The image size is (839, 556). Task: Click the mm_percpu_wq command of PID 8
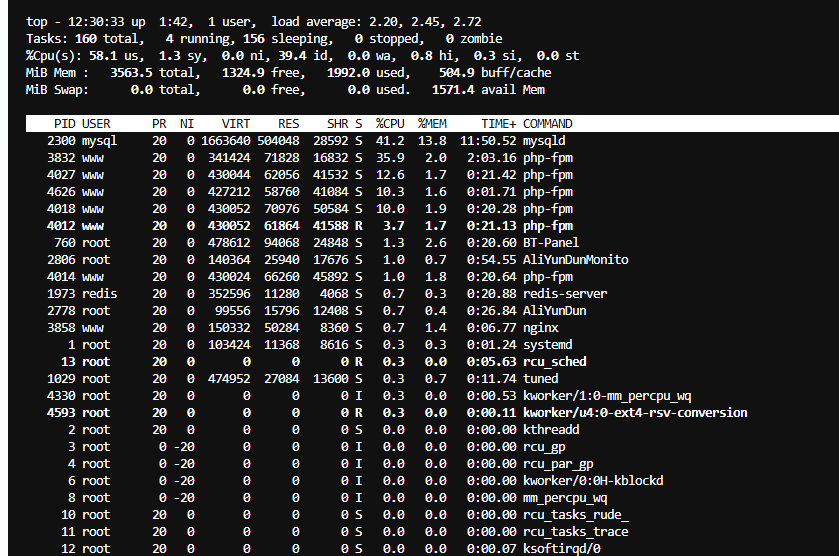(565, 498)
